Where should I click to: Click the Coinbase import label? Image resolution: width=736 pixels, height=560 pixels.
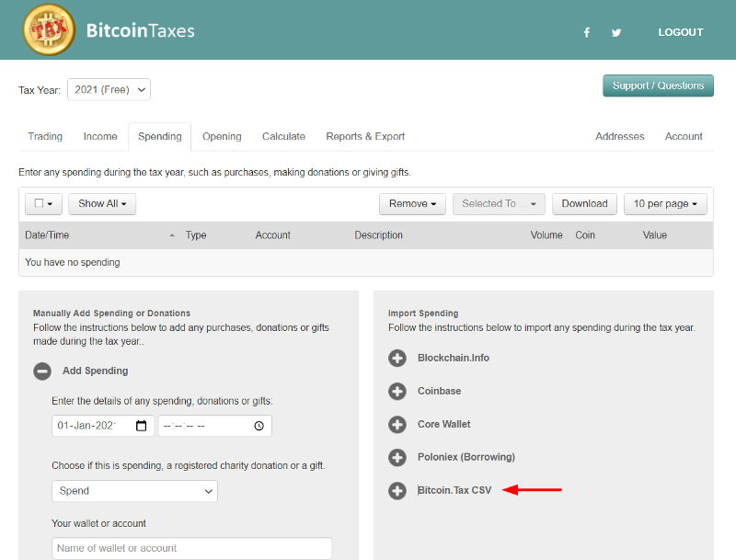tap(440, 391)
